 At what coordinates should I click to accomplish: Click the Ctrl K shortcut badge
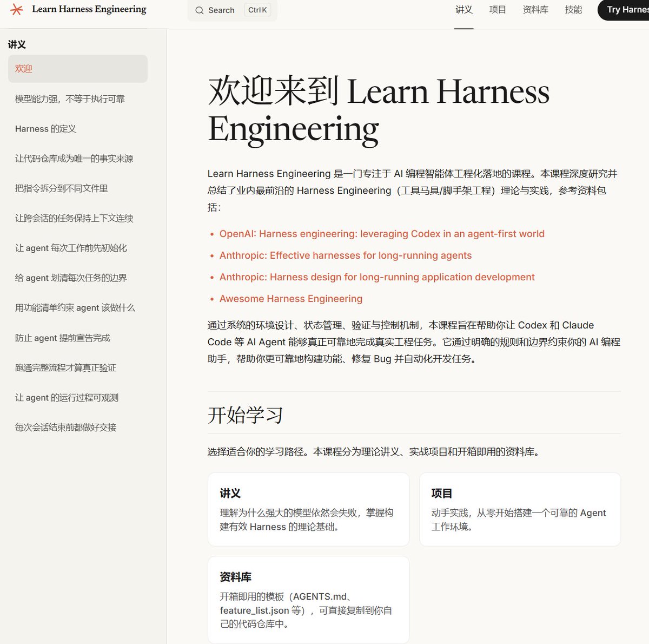(258, 10)
